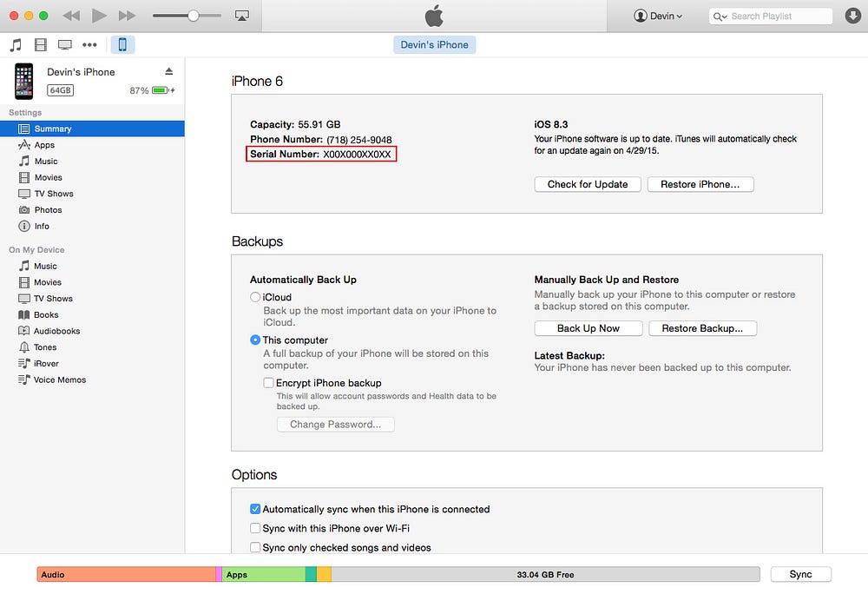Adjust the volume slider knob
This screenshot has width=868, height=594.
point(194,16)
